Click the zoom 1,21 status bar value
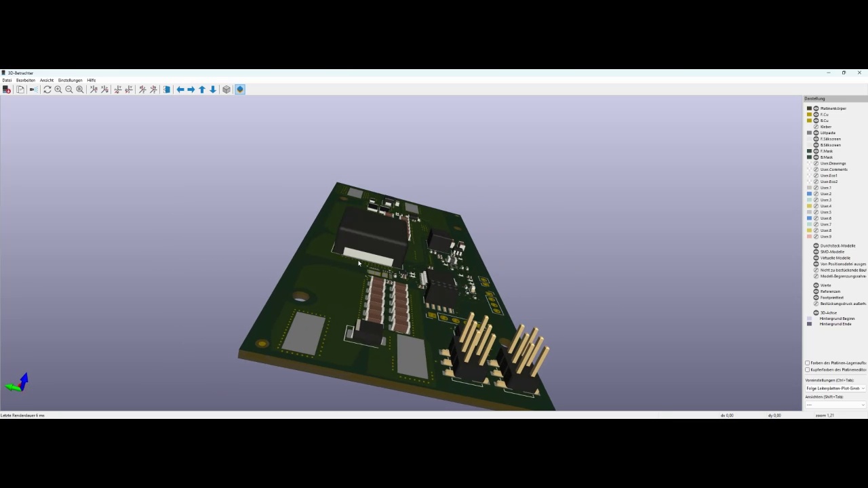The width and height of the screenshot is (868, 488). pos(825,415)
